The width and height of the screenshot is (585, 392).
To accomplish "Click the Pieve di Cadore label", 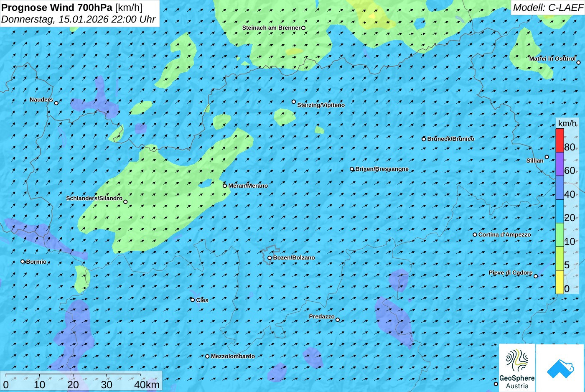I will (511, 272).
